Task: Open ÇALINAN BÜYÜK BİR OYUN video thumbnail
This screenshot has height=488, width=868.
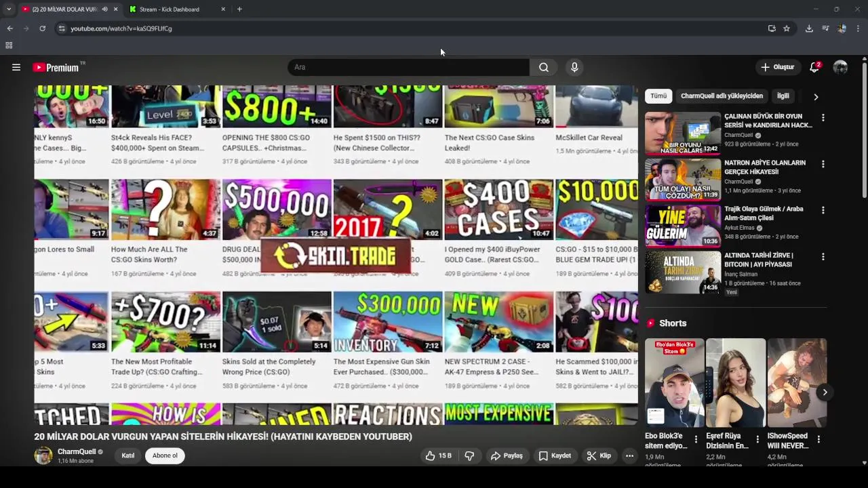Action: 682,133
